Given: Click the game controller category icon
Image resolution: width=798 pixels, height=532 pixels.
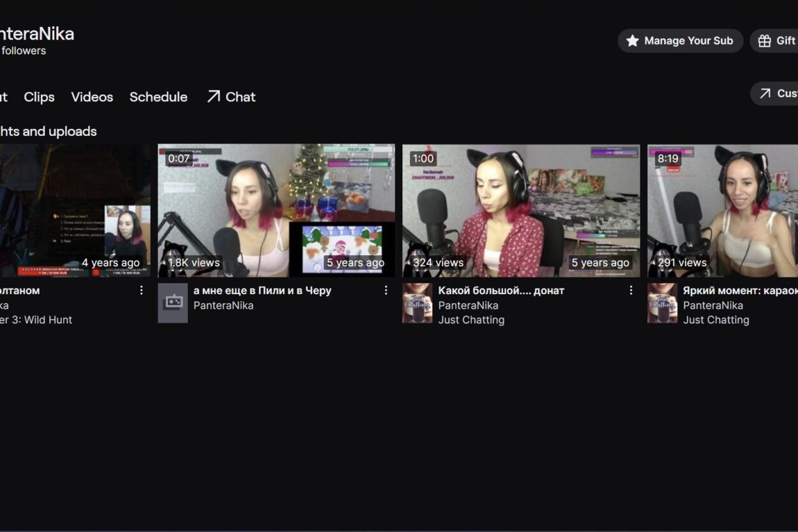Looking at the screenshot, I should coord(173,303).
